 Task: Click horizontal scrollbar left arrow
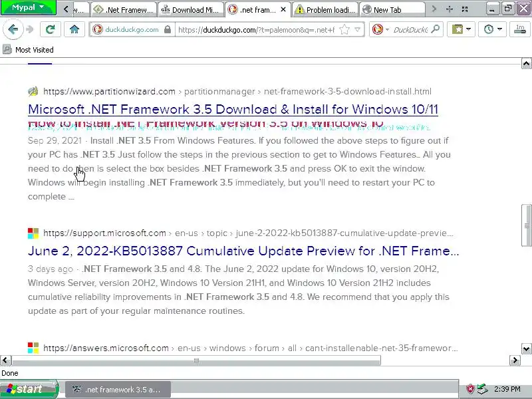click(x=5, y=360)
